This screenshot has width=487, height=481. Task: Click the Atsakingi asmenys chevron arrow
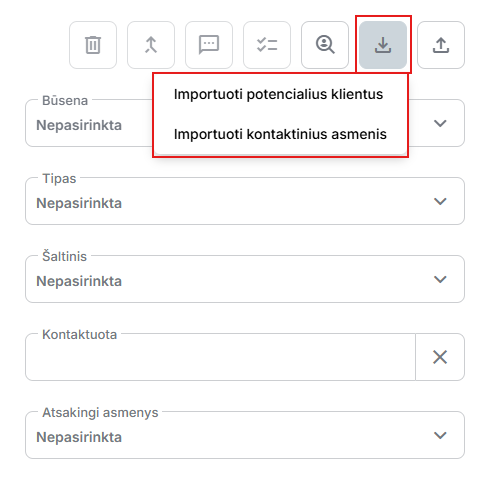(x=440, y=435)
